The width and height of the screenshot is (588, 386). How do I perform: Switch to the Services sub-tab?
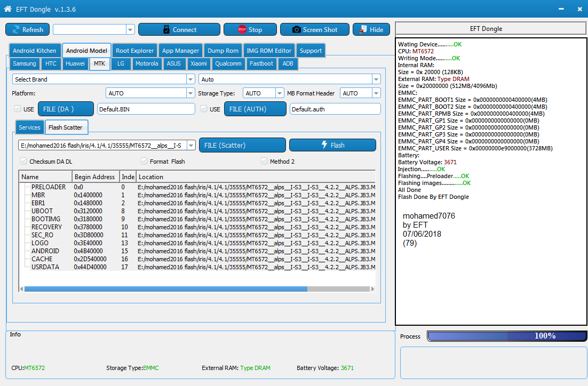pyautogui.click(x=30, y=127)
